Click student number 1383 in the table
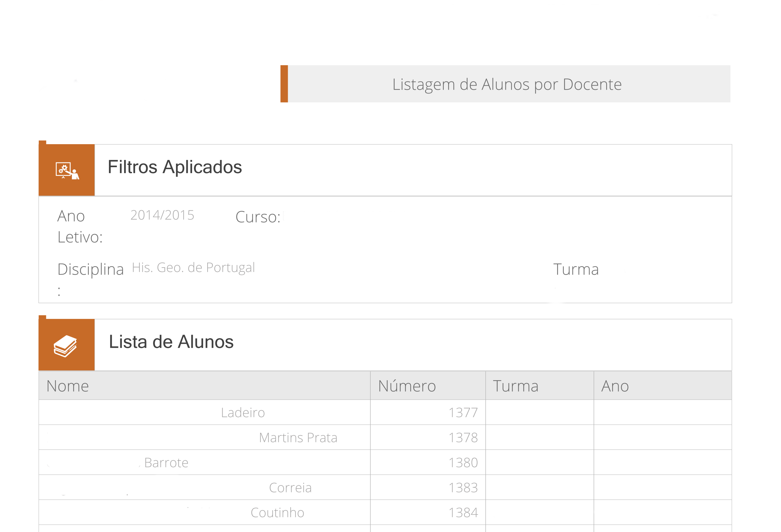This screenshot has height=532, width=781. [463, 488]
